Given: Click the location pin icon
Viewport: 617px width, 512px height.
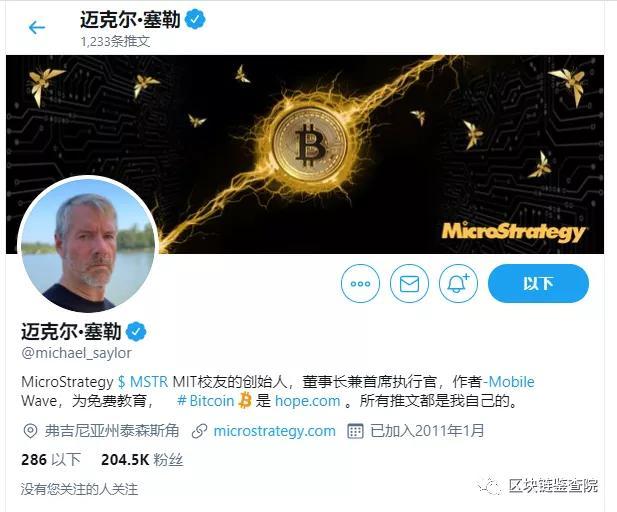Looking at the screenshot, I should coord(30,431).
